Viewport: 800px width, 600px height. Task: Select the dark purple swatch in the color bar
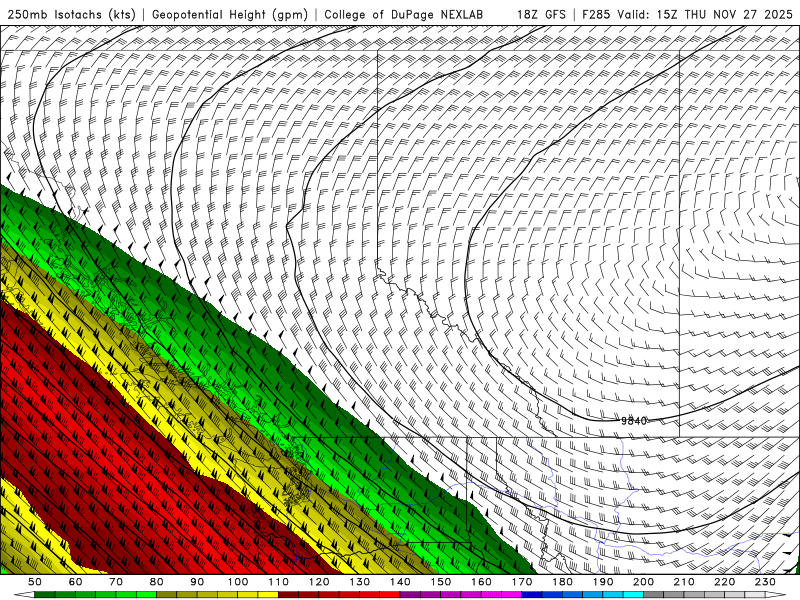pos(410,594)
